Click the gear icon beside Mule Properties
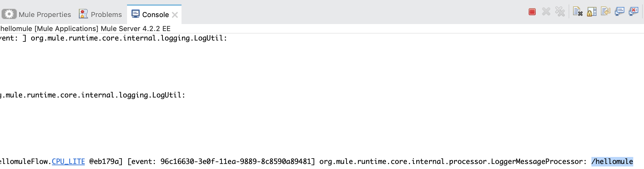The height and width of the screenshot is (169, 644). (9, 14)
